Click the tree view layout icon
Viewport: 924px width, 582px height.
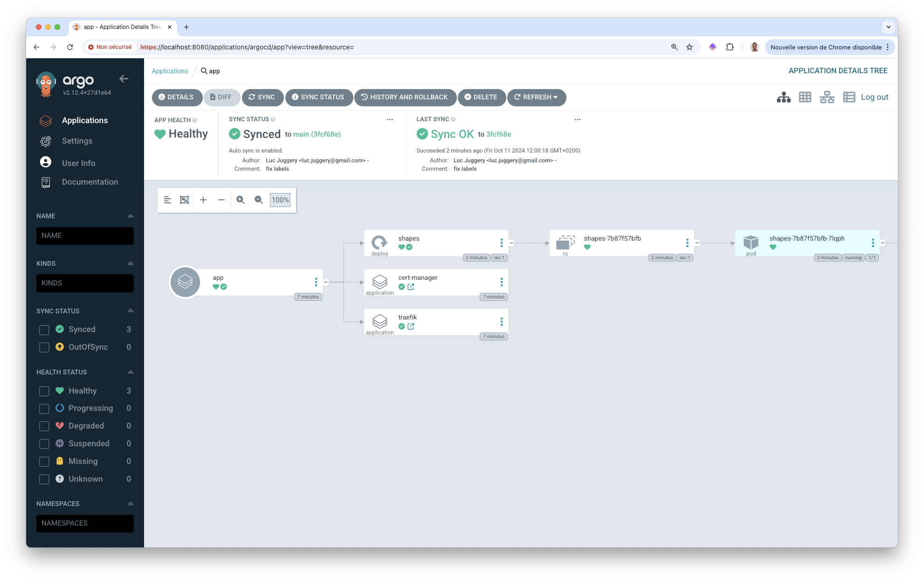click(783, 97)
